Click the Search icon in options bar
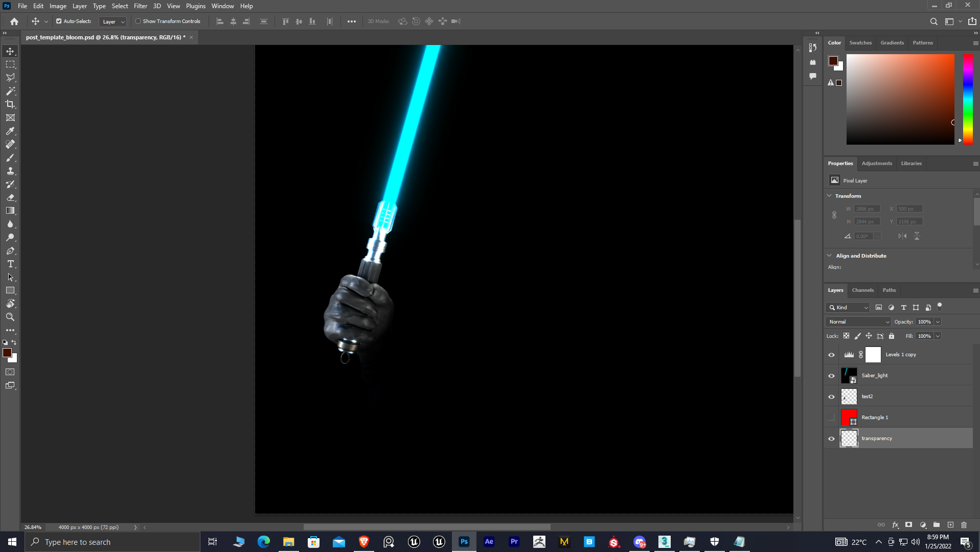This screenshot has height=552, width=980. pyautogui.click(x=934, y=21)
